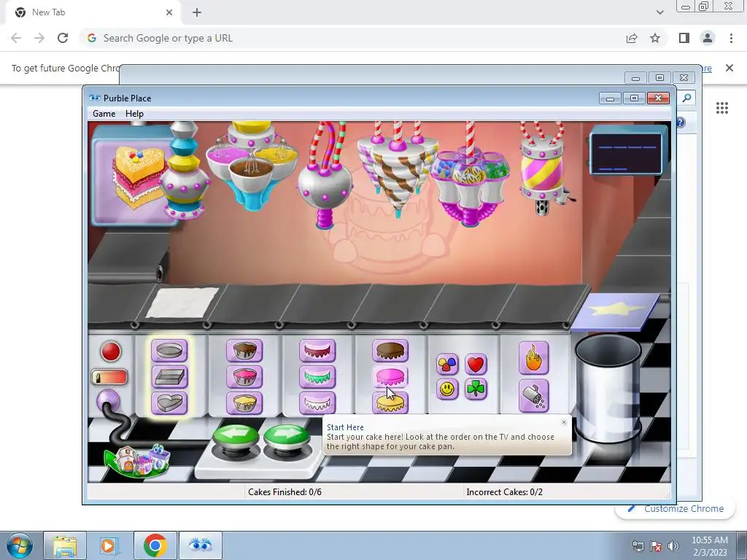Image resolution: width=747 pixels, height=560 pixels.
Task: Select the round cake pan
Action: [x=169, y=351]
